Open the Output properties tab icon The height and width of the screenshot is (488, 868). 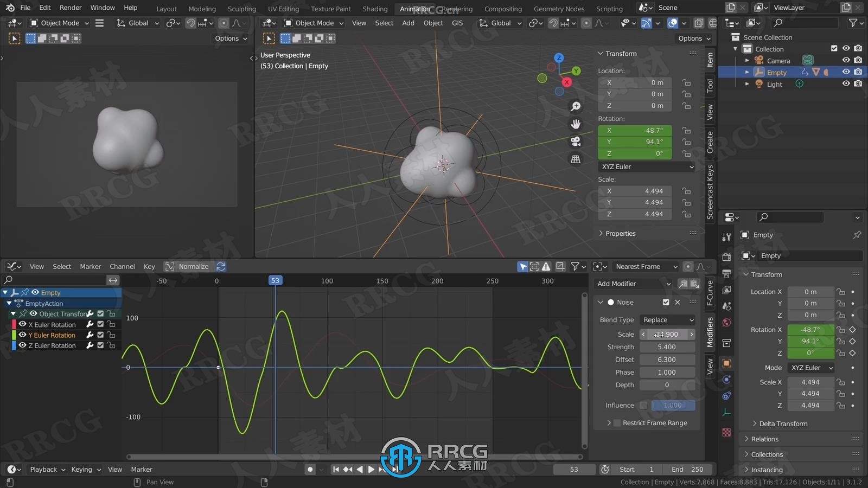click(726, 273)
